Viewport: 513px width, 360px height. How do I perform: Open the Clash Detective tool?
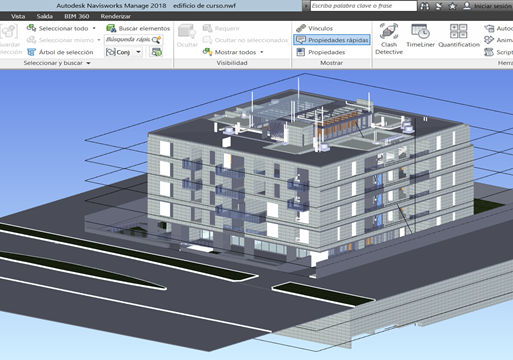389,39
